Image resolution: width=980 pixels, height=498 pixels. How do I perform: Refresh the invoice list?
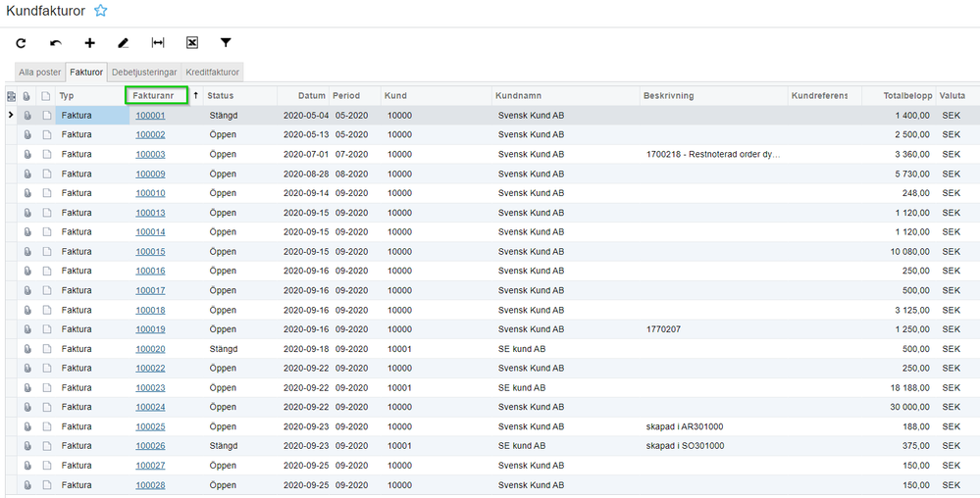click(x=22, y=43)
